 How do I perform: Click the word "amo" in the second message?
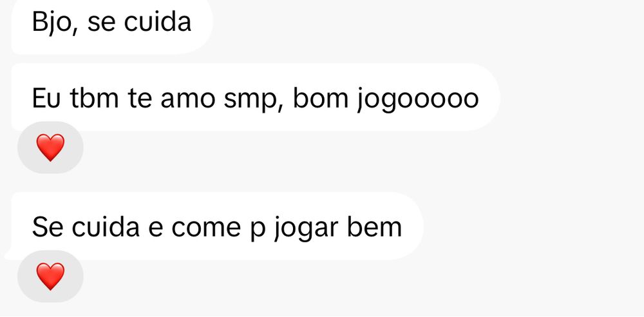[187, 99]
